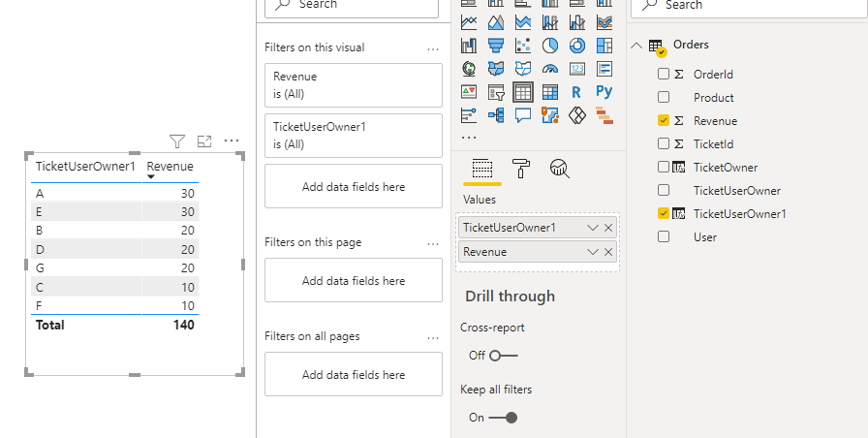
Task: Check the TicketOwner field checkbox
Action: (x=664, y=167)
